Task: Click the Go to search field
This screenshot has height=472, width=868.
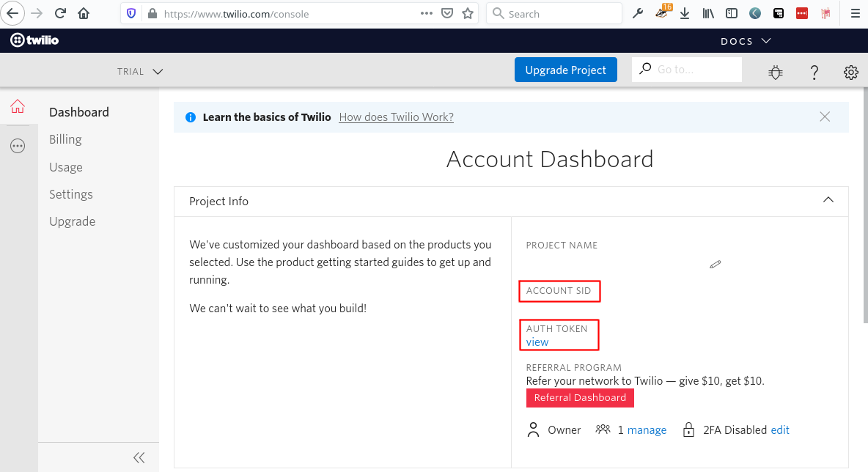Action: [695, 70]
